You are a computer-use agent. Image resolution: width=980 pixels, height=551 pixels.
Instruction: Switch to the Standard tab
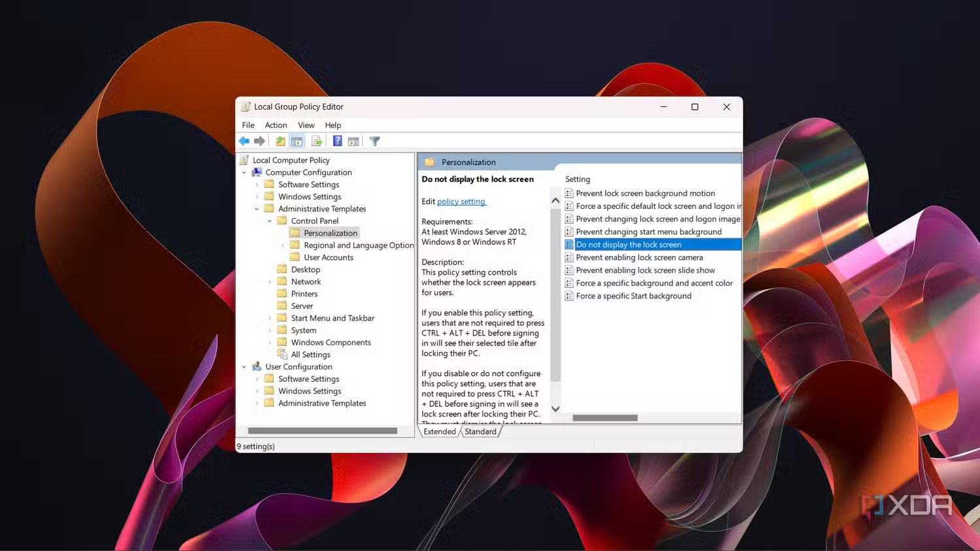coord(480,431)
